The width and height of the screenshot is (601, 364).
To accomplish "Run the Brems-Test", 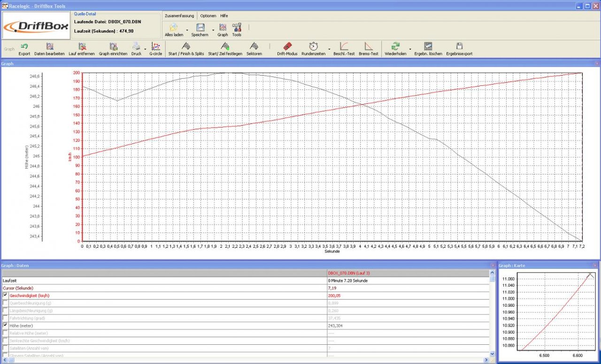I will coord(369,46).
